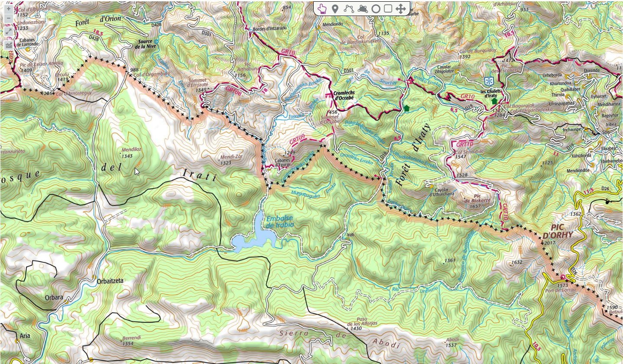The height and width of the screenshot is (364, 623).
Task: Choose the marker pin drawing tool
Action: (x=335, y=9)
